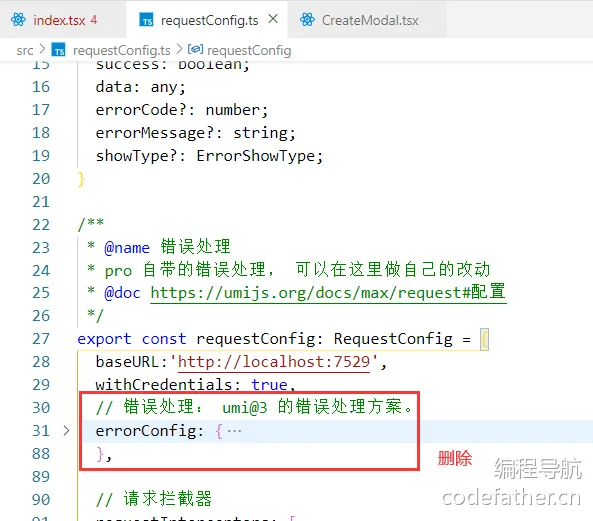Open the src breadcrumb dropdown
The image size is (593, 521).
click(25, 50)
